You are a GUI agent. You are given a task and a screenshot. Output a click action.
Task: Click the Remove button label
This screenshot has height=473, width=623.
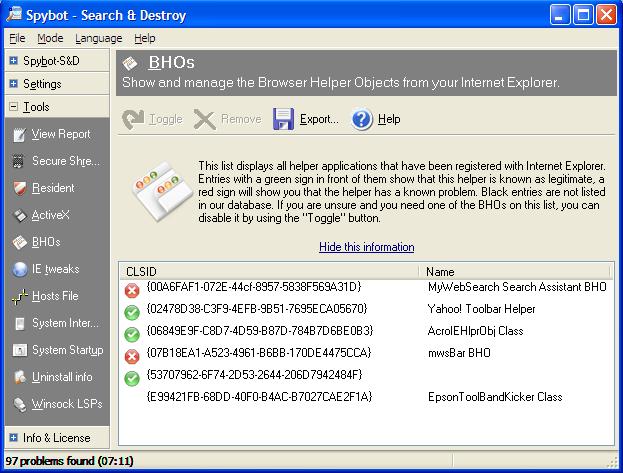[x=241, y=119]
